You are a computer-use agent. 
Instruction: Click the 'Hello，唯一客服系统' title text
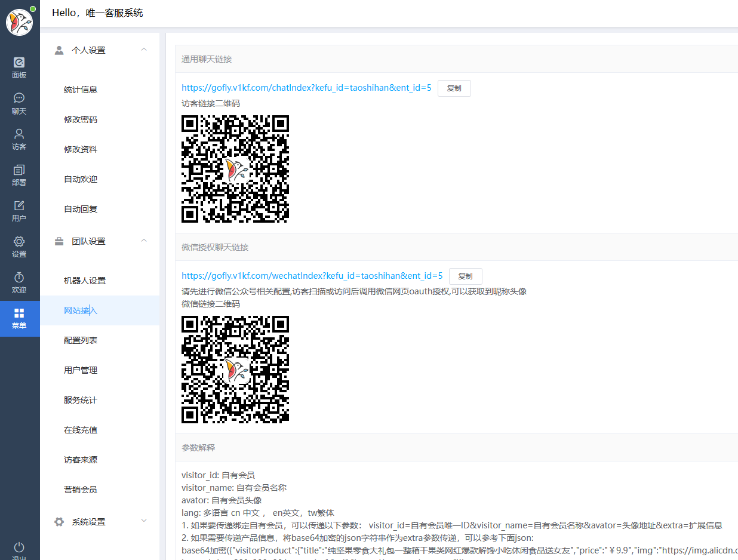[97, 13]
